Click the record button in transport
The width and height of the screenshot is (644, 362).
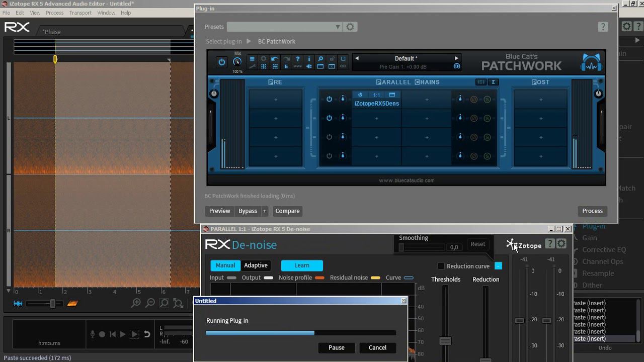coord(102,334)
